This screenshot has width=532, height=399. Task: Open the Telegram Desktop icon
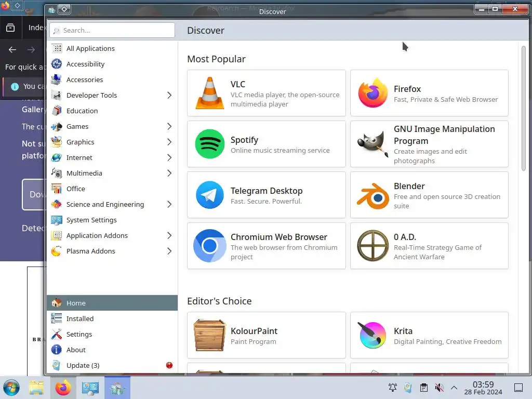pyautogui.click(x=210, y=195)
